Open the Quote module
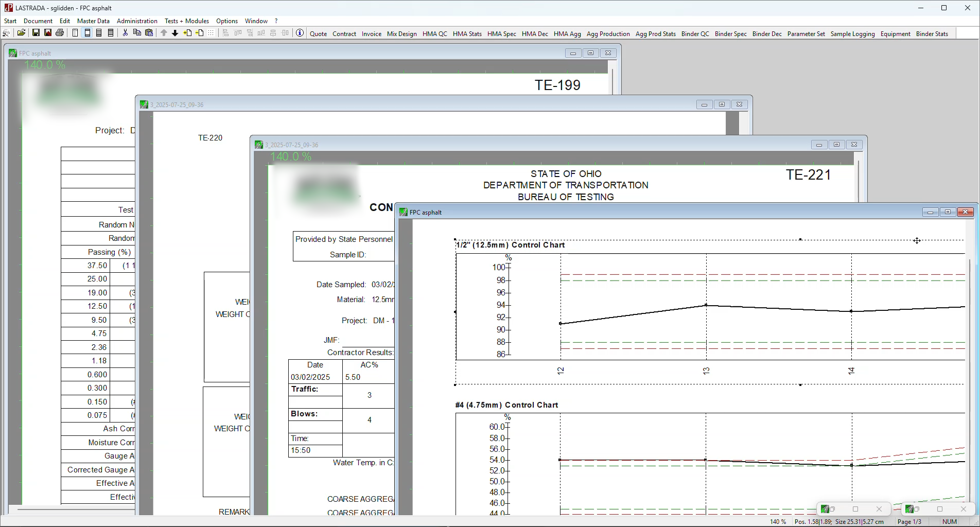The height and width of the screenshot is (527, 980). point(318,34)
